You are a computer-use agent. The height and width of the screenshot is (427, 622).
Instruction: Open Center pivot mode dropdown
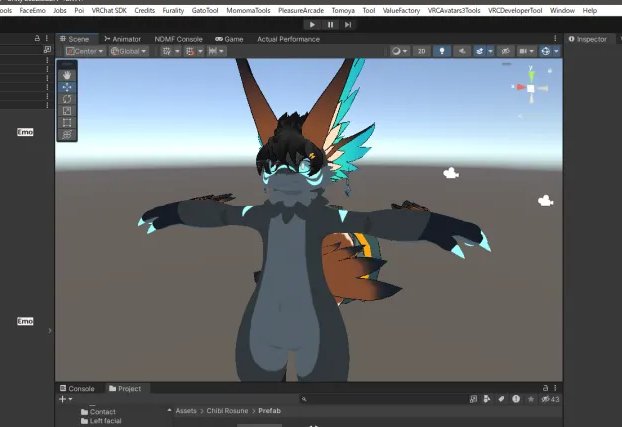(x=85, y=51)
